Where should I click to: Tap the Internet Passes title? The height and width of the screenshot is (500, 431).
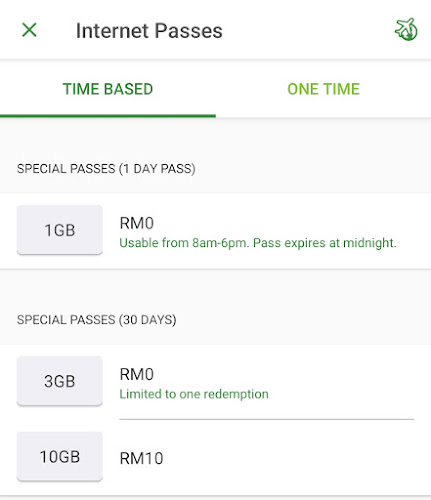click(149, 31)
